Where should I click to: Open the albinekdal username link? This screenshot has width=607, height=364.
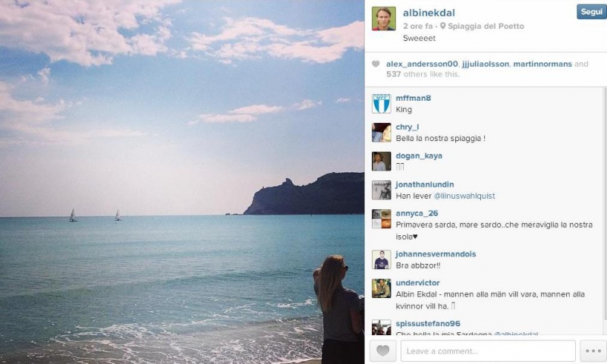pyautogui.click(x=429, y=13)
